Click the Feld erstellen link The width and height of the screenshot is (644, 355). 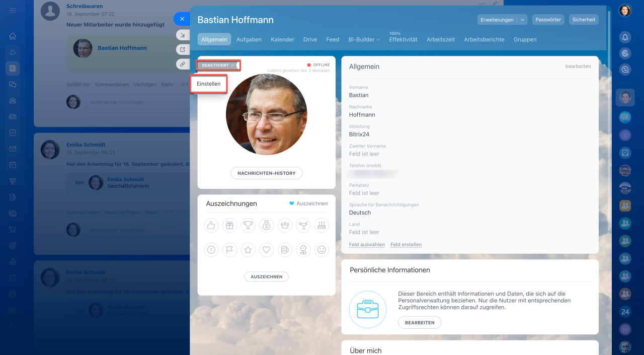coord(406,245)
